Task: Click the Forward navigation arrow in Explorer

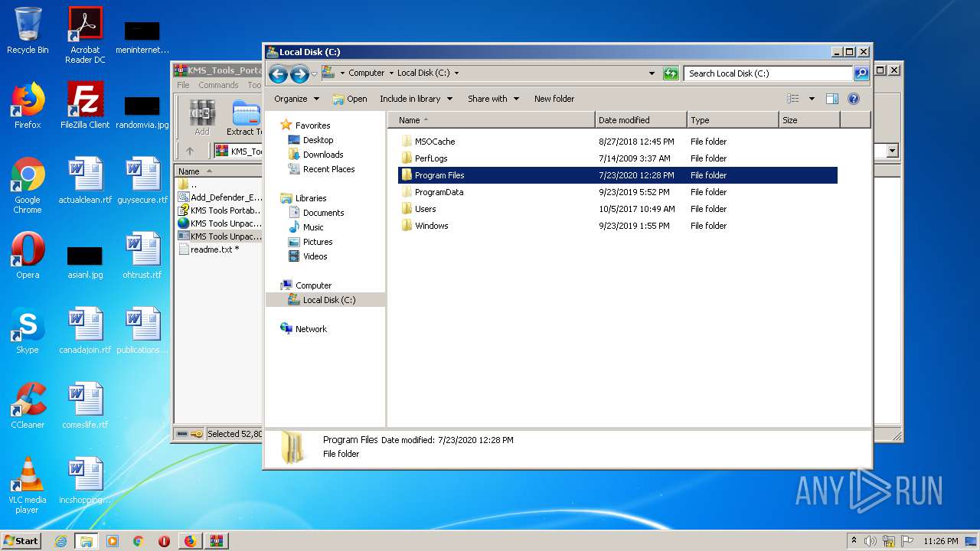Action: [x=299, y=73]
